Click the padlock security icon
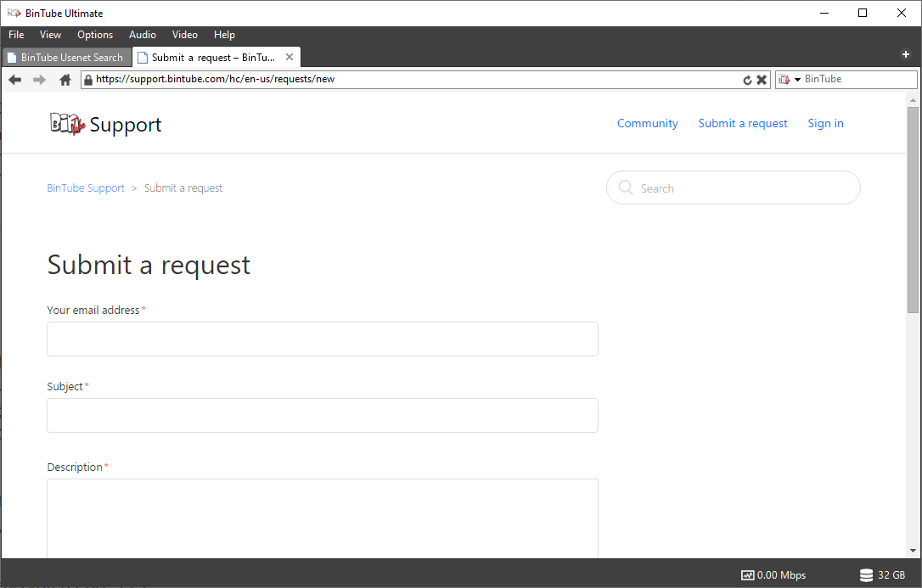The height and width of the screenshot is (588, 922). click(88, 79)
